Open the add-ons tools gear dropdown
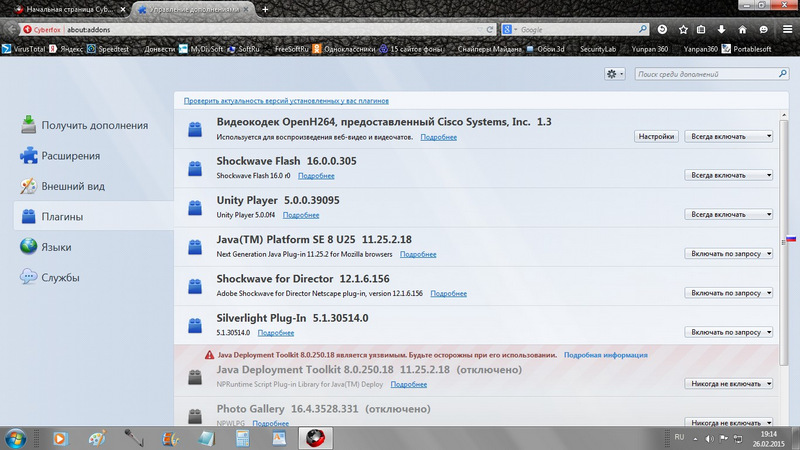800x450 pixels. pyautogui.click(x=614, y=74)
